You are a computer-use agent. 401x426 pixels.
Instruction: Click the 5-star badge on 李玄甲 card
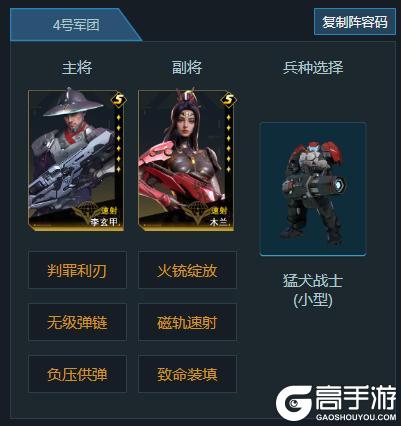tap(119, 99)
